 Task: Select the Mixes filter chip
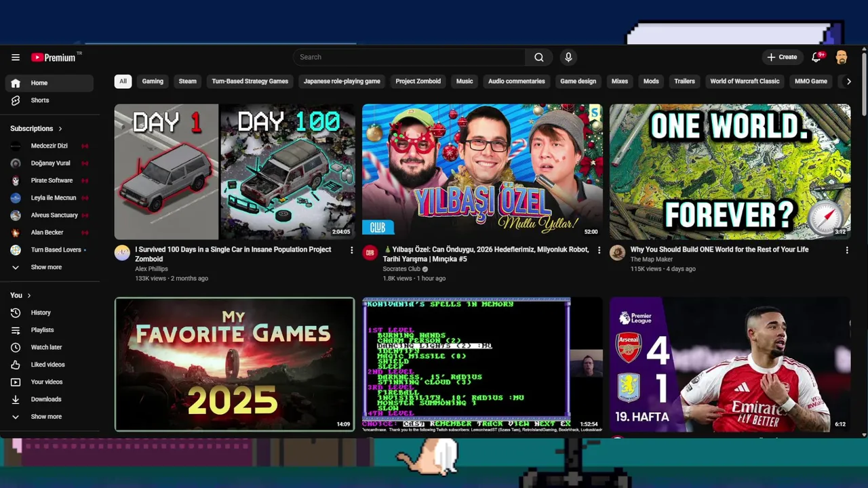point(620,81)
